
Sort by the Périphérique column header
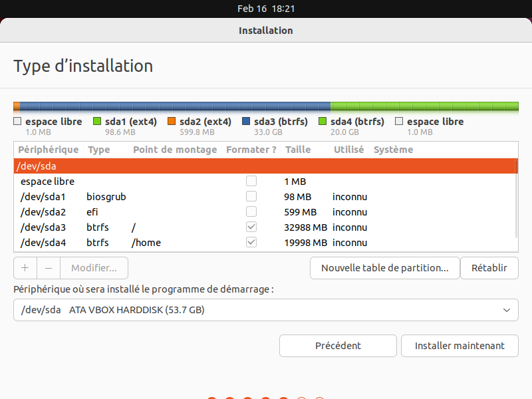(48, 150)
